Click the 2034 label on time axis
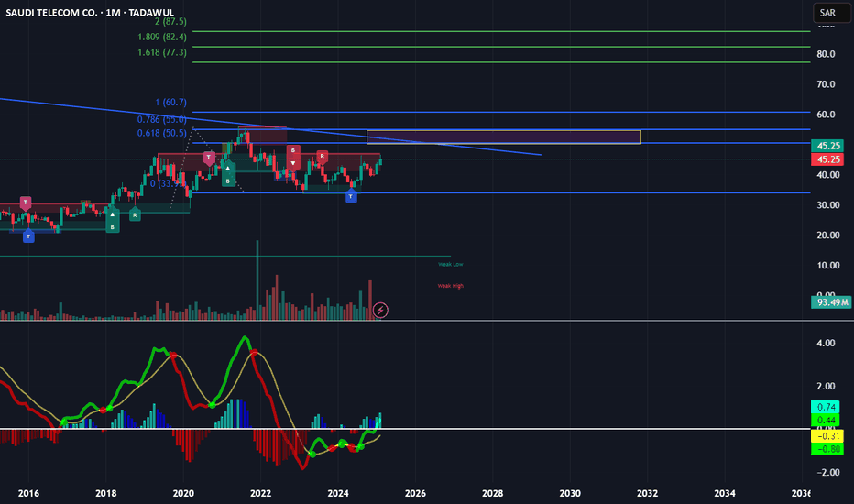 tap(725, 493)
